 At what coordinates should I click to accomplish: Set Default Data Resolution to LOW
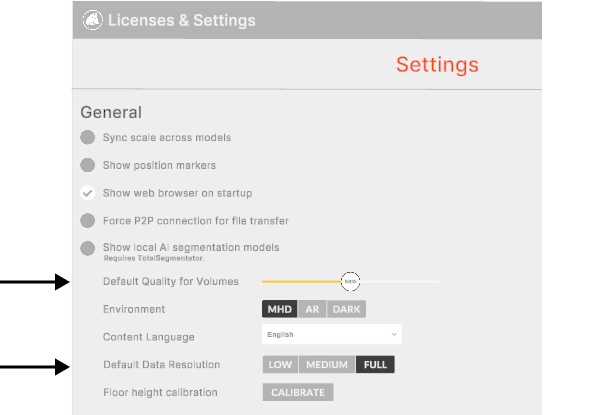click(280, 365)
